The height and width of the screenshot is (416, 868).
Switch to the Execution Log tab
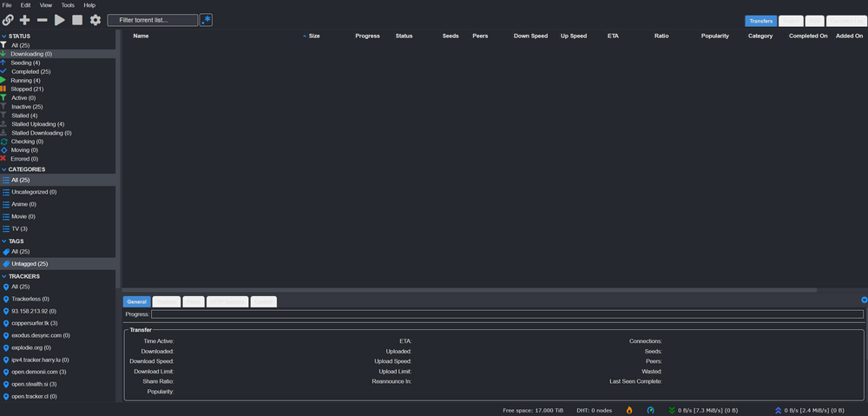(845, 21)
